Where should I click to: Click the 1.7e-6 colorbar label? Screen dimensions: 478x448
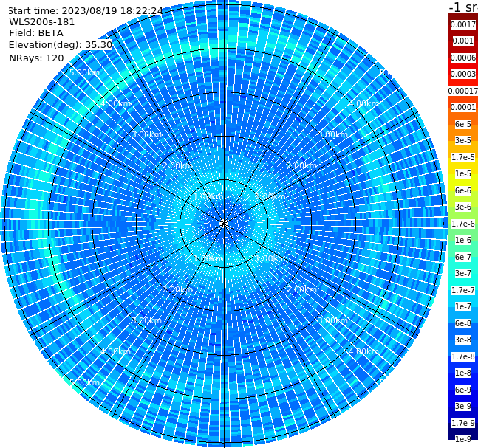pos(463,224)
